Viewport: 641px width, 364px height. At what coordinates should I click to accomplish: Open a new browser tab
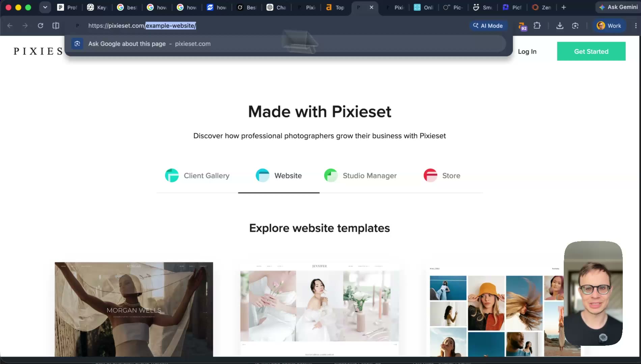pyautogui.click(x=563, y=7)
